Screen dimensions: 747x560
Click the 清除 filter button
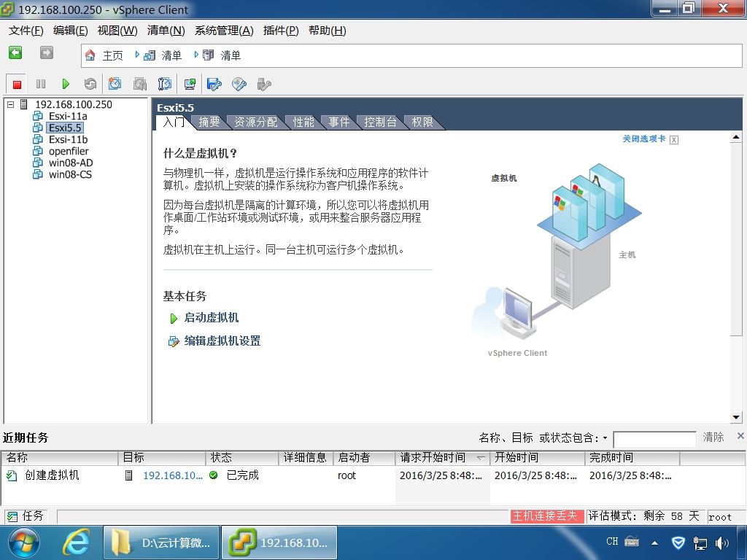713,437
